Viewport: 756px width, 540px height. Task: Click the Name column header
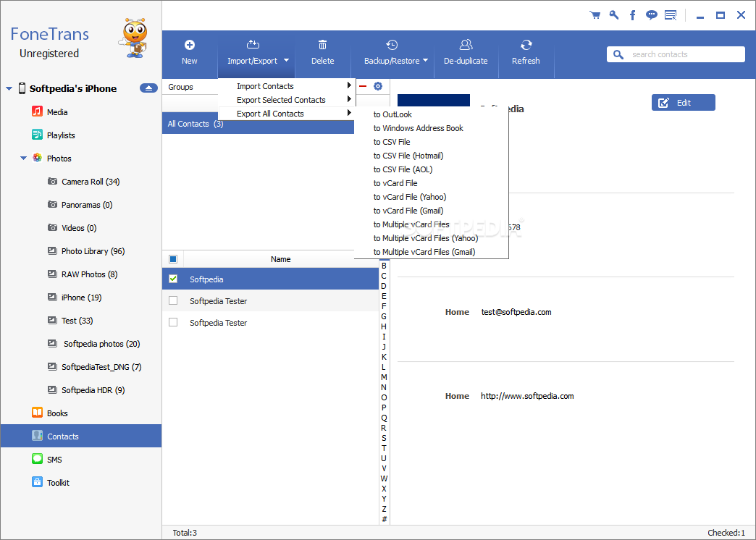click(x=281, y=259)
